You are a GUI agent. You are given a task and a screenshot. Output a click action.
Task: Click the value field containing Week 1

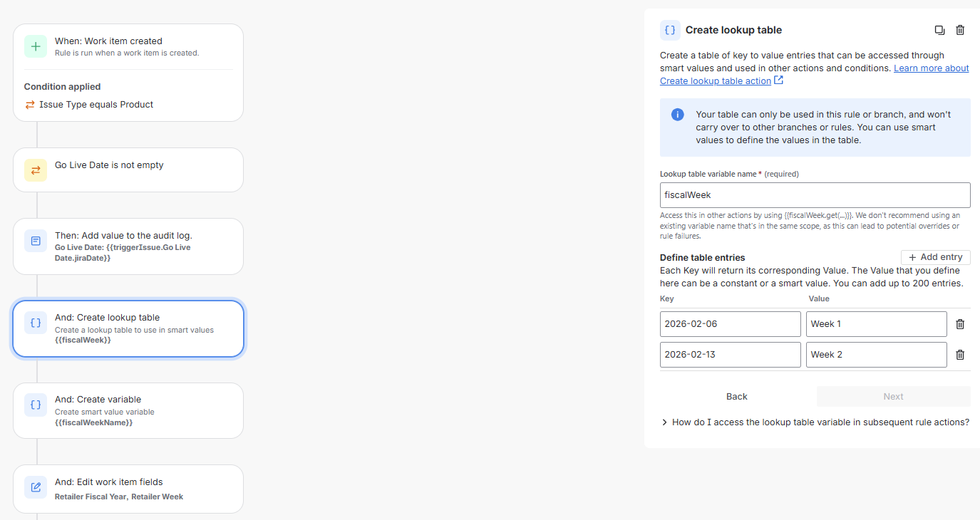click(x=876, y=324)
